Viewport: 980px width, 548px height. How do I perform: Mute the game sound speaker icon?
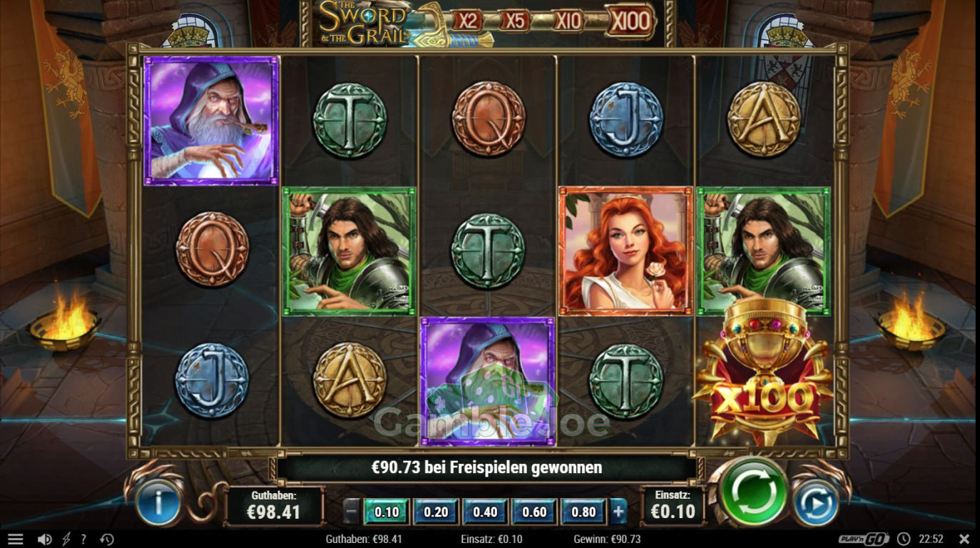(44, 539)
